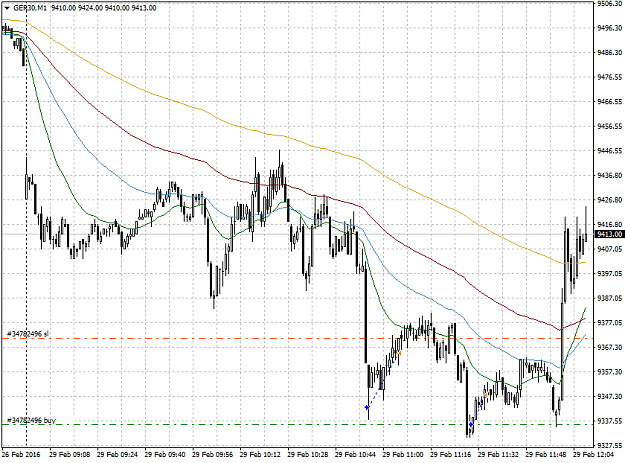Select the OHLC values 9410.00 9424.00 9410.00 9413.00
Viewport: 625px width, 463px height.
tap(104, 8)
